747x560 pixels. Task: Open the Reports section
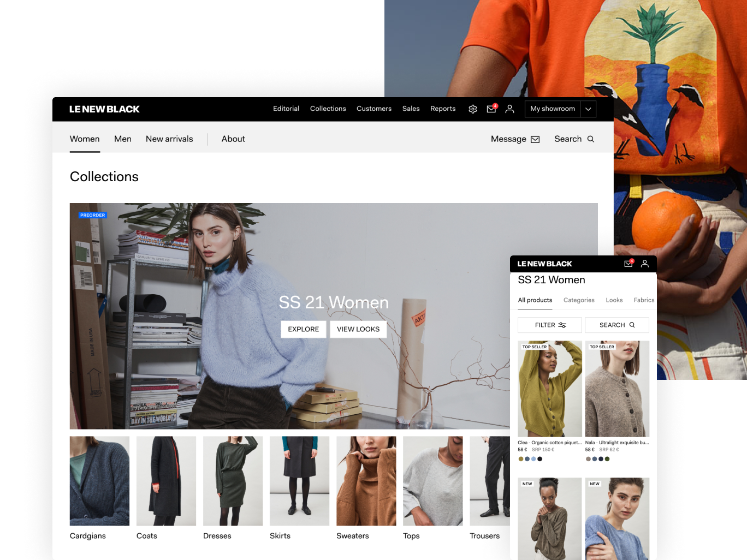[443, 109]
